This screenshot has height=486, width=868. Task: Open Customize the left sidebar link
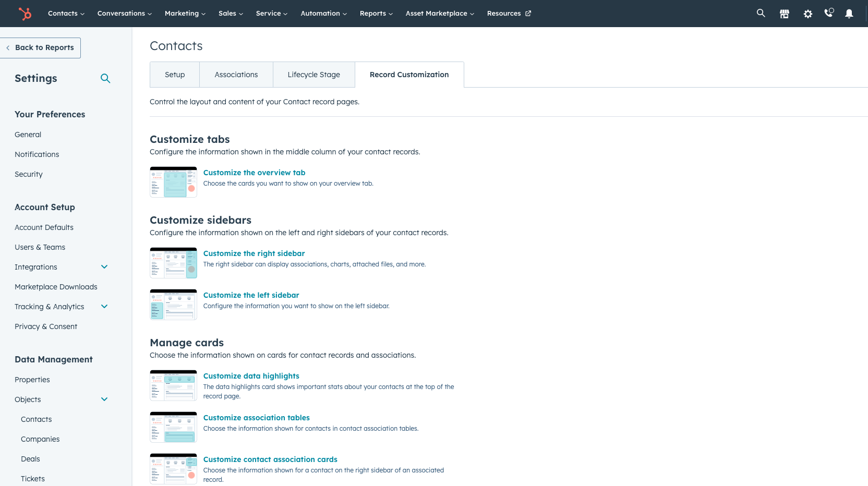coord(251,295)
